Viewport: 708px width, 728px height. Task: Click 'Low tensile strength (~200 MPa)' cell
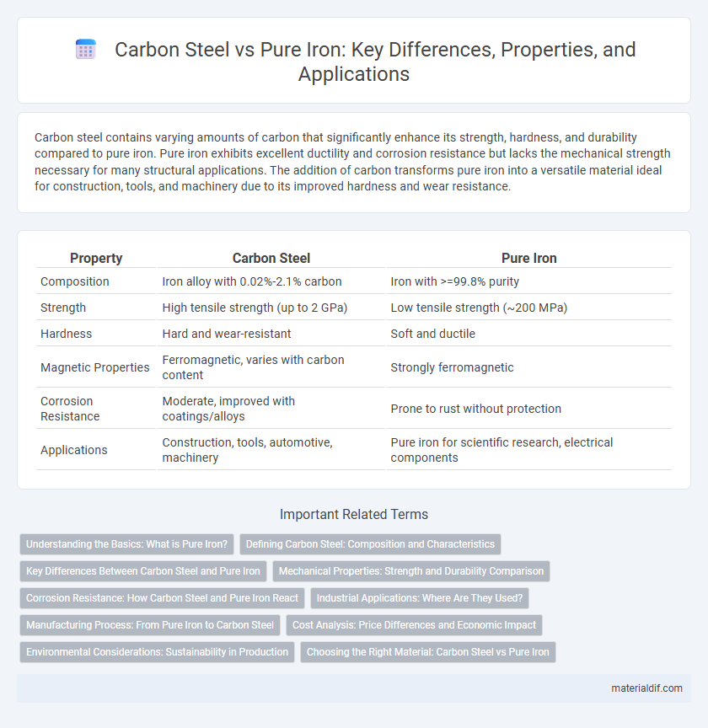click(529, 308)
